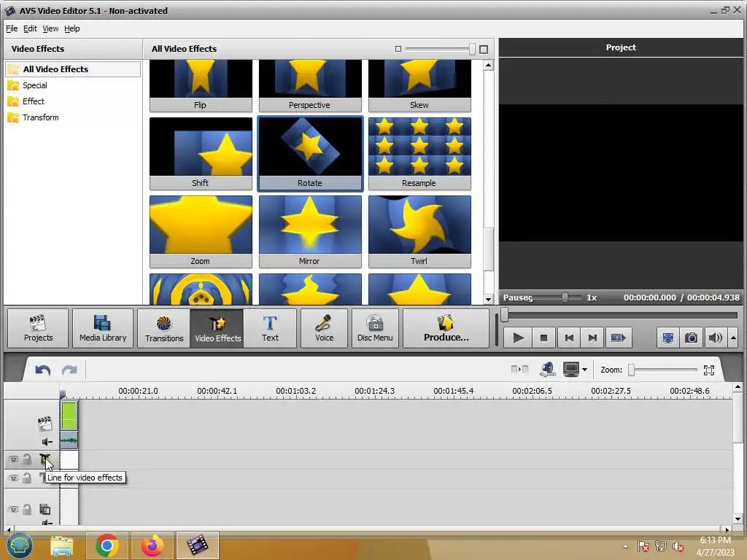Open the Media Library
Image resolution: width=747 pixels, height=560 pixels.
point(103,329)
